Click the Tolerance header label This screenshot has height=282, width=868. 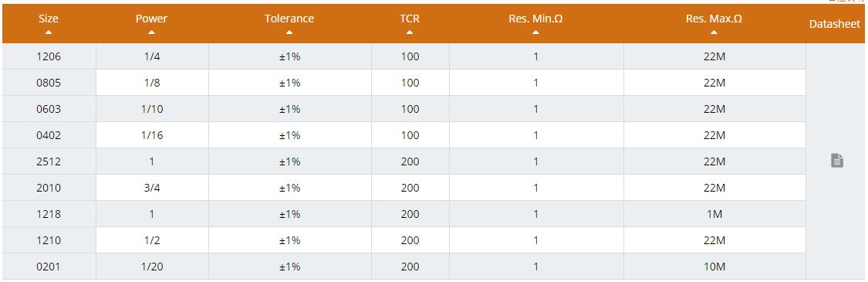tap(289, 19)
